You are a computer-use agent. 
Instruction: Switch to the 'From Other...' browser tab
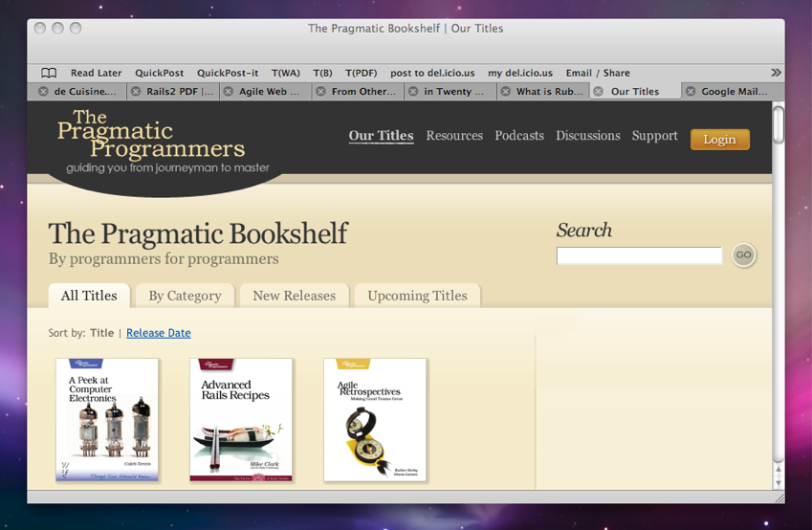362,92
